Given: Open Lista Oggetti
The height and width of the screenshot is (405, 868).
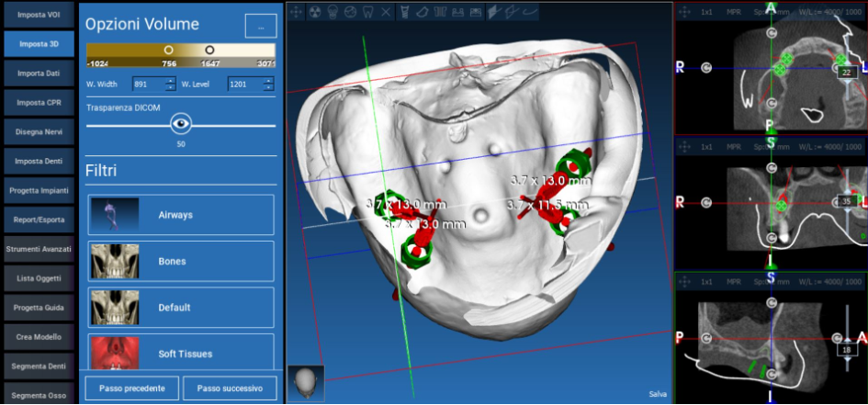Looking at the screenshot, I should click(39, 278).
